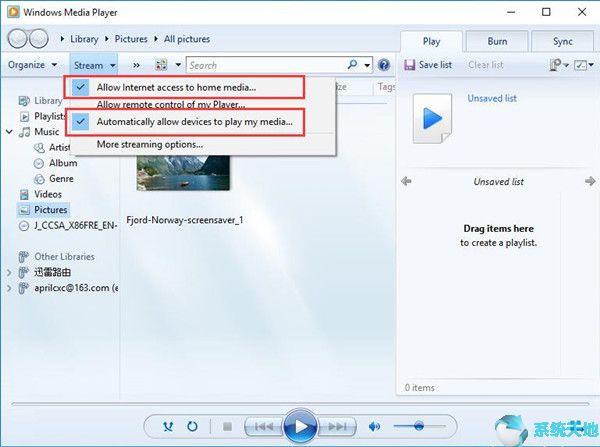Viewport: 600px width, 447px height.
Task: Click inside the Search field
Action: (266, 65)
